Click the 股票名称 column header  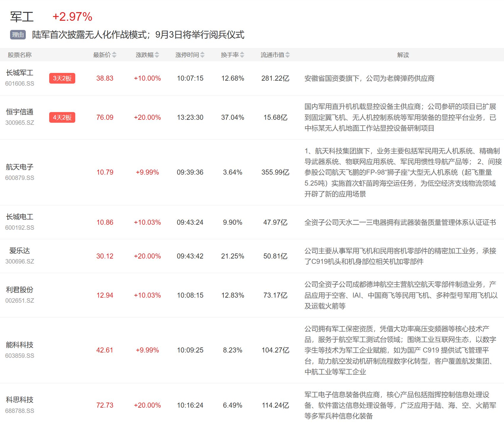coord(20,55)
